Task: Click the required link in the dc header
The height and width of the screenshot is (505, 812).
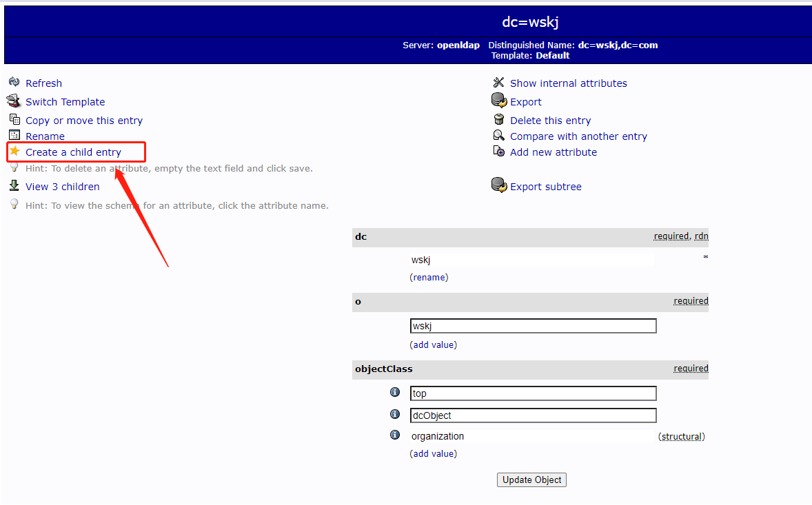Action: [x=671, y=236]
